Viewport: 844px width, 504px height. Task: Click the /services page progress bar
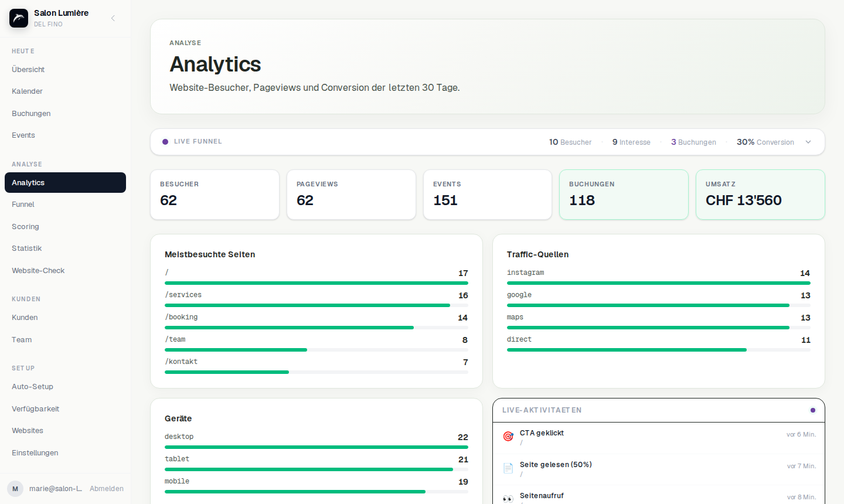tap(316, 305)
